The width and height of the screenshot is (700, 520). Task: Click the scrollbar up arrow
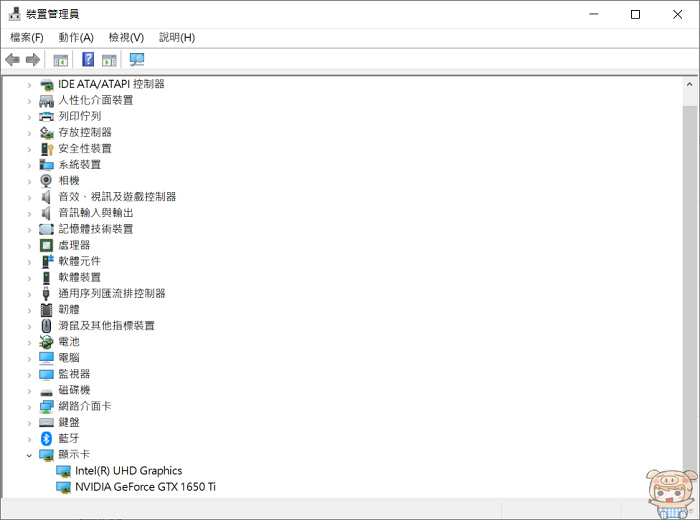tap(689, 84)
